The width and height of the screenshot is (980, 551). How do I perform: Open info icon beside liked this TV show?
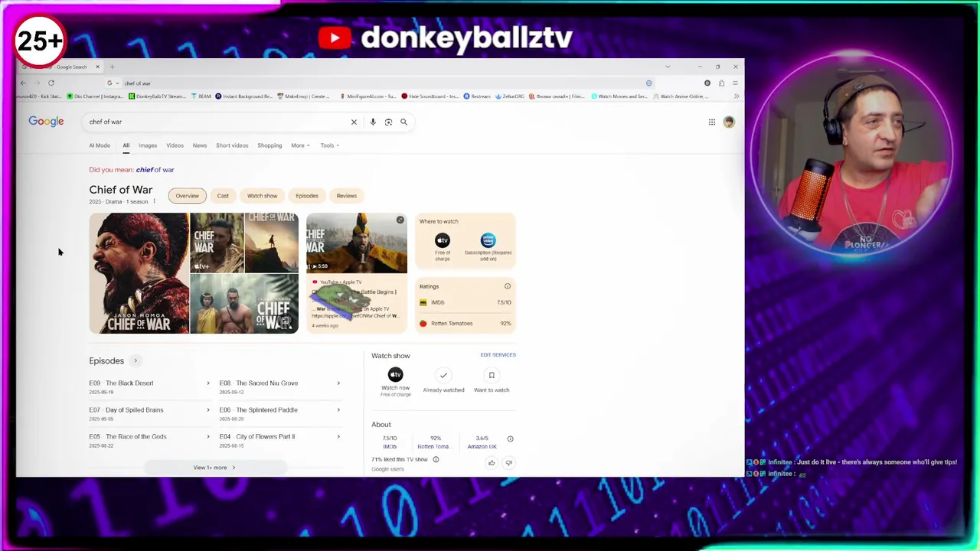(436, 459)
